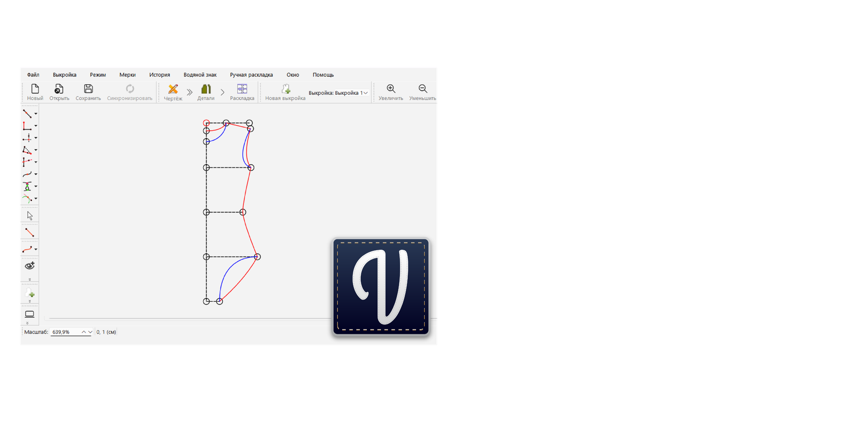Screen dimensions: 868x434
Task: Select the right-angle point tool
Action: pos(27,126)
